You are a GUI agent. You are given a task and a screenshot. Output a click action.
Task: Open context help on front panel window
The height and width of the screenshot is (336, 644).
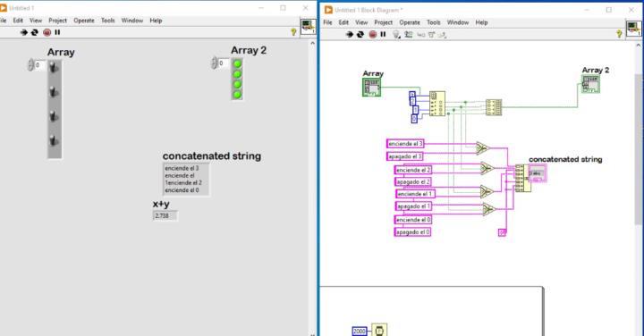293,31
